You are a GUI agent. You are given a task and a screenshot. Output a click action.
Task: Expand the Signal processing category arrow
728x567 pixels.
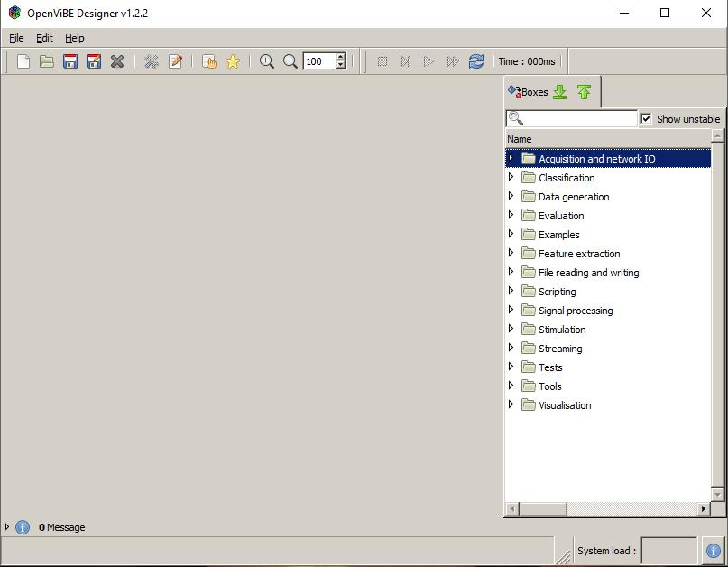[x=511, y=310]
